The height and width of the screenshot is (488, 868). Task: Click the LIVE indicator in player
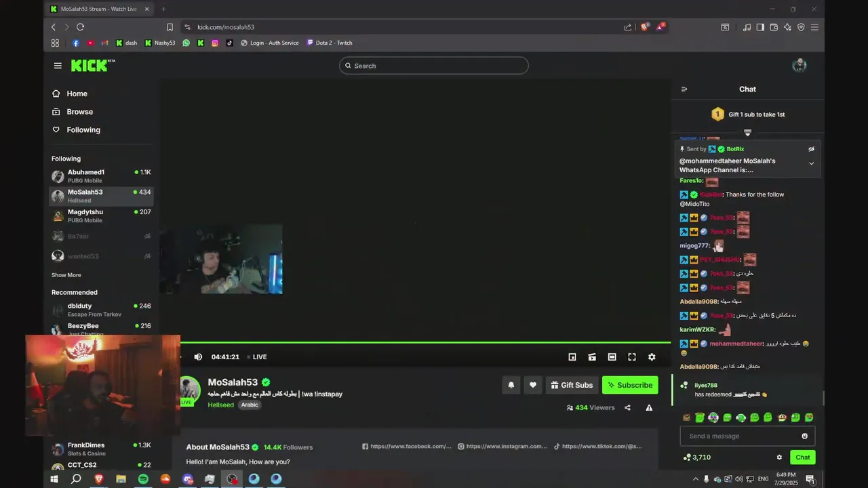click(x=256, y=357)
